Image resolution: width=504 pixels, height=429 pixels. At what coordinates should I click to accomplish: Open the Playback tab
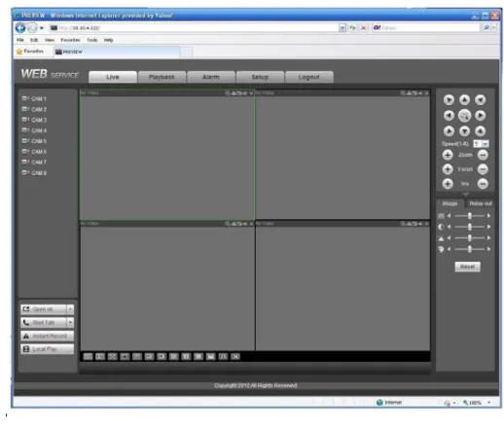pyautogui.click(x=162, y=77)
